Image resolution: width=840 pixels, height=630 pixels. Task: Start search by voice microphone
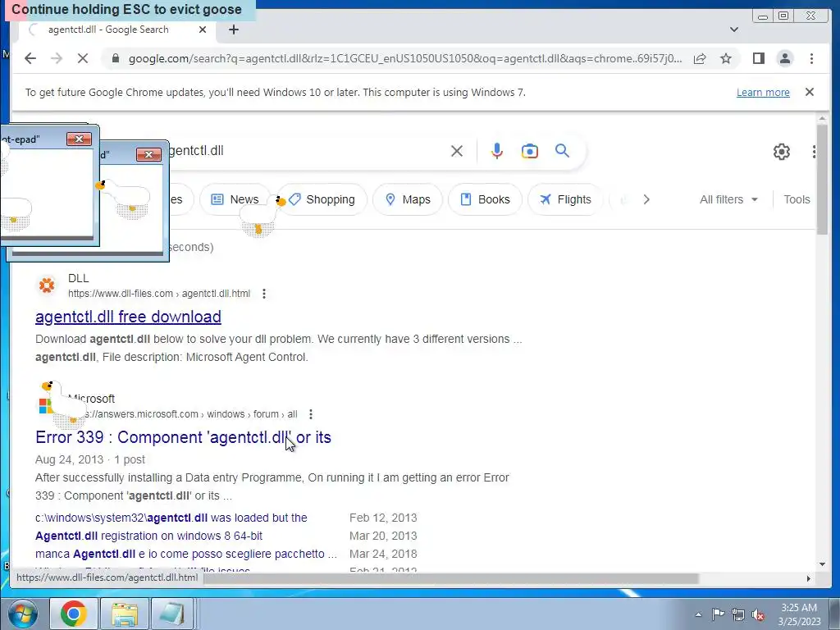[496, 151]
